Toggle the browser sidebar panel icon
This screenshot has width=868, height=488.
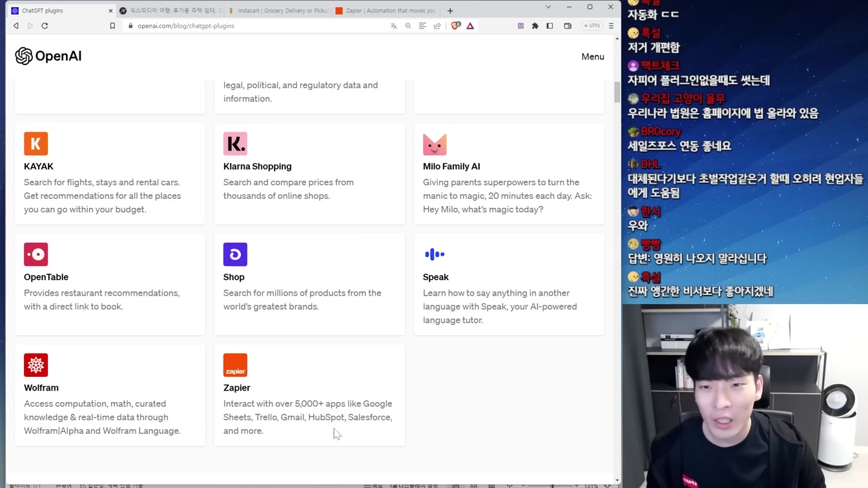click(x=550, y=26)
